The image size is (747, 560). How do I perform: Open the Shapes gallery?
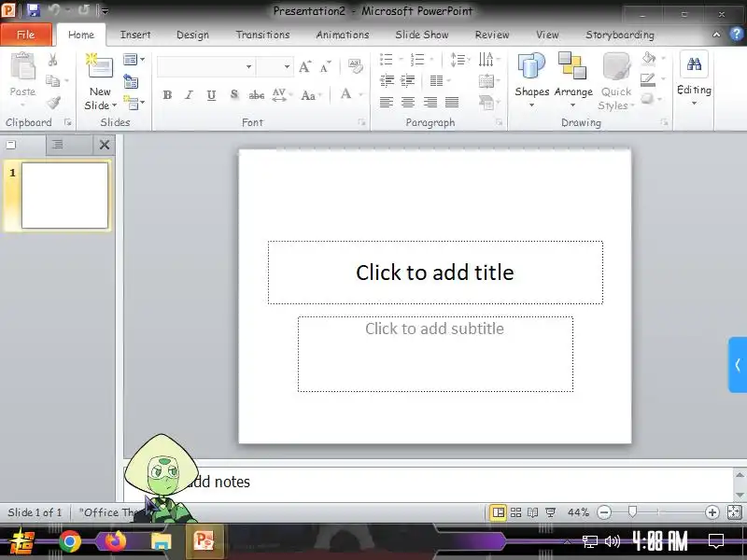(531, 79)
